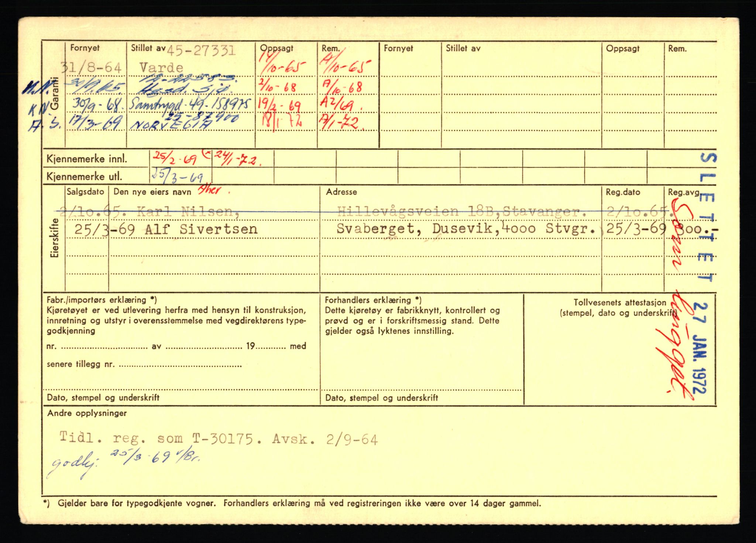Image resolution: width=756 pixels, height=543 pixels.
Task: Click the note Tidl. reg. som T-30175
Action: tap(161, 438)
